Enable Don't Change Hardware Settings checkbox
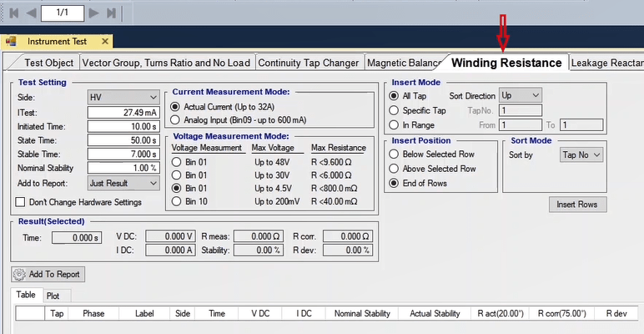Screen dimensions: 644x334 pyautogui.click(x=21, y=202)
